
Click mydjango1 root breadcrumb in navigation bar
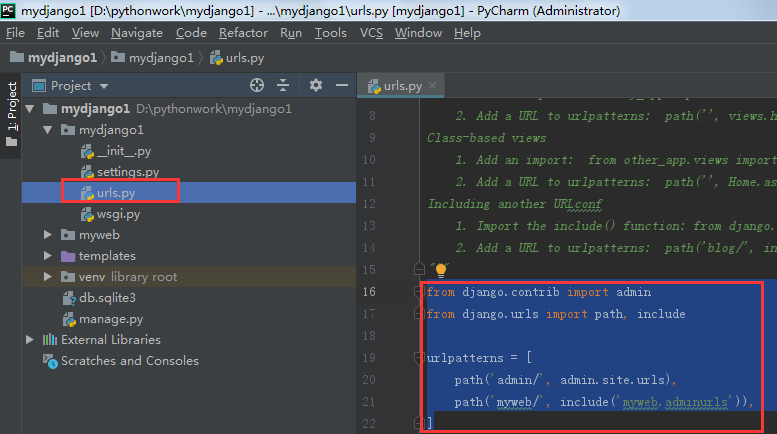[54, 58]
